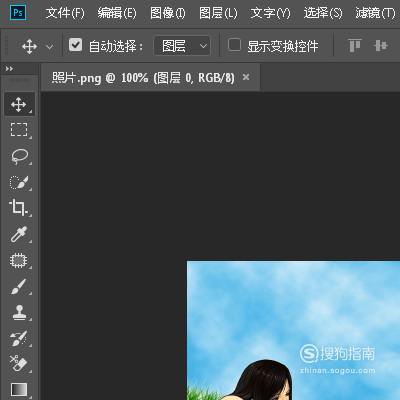Select the Crop tool
Viewport: 400px width, 400px height.
coord(18,207)
